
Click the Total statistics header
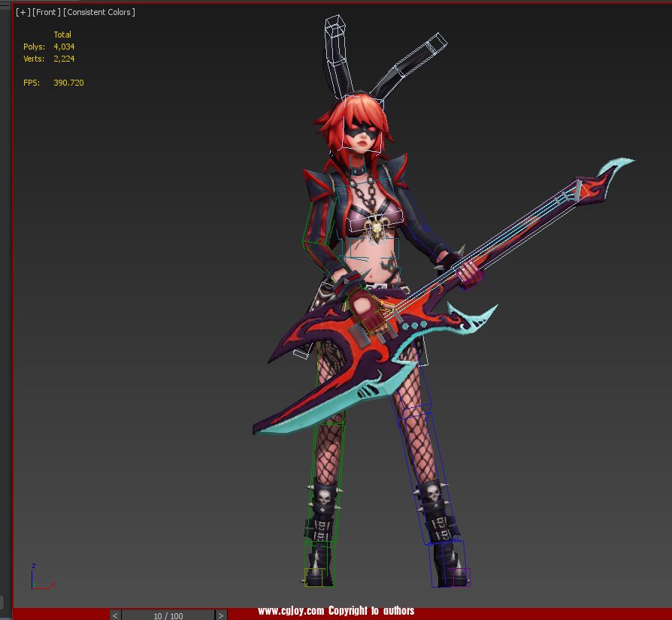62,35
